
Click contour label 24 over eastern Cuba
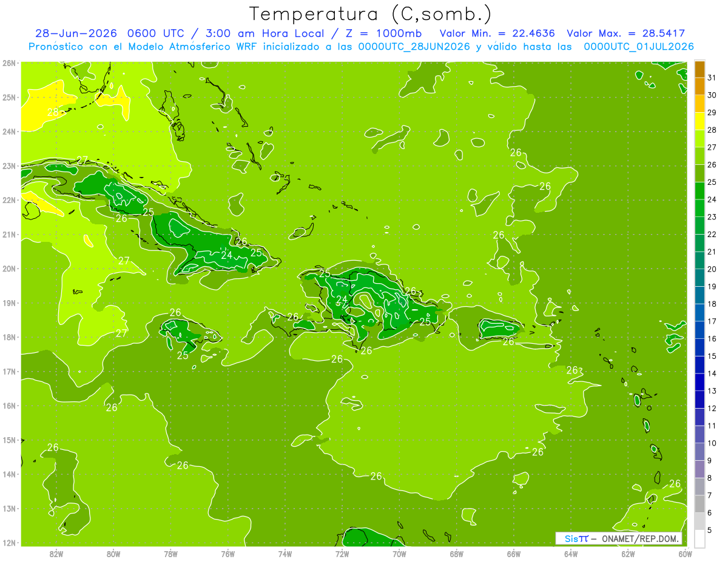pos(226,255)
